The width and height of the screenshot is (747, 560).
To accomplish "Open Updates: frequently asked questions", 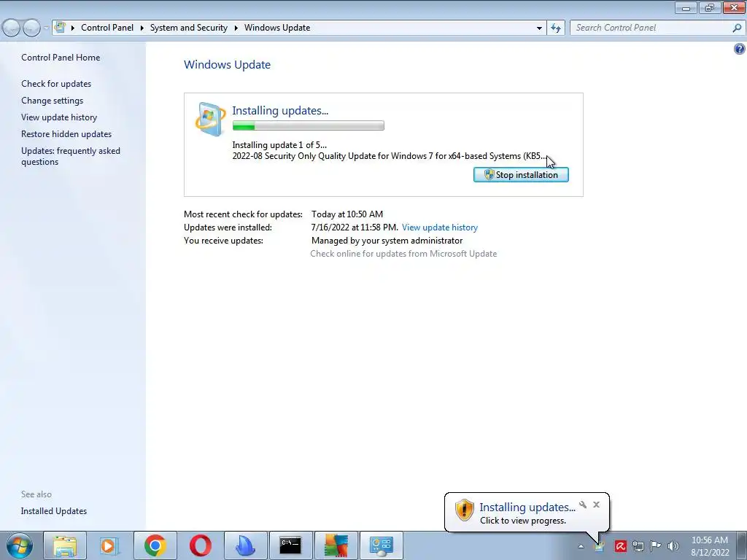I will (x=71, y=156).
